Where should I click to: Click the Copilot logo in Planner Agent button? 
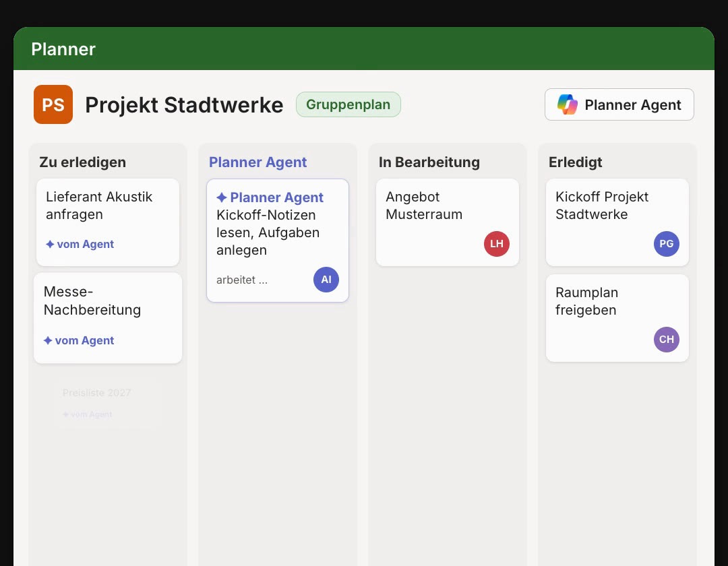click(568, 104)
